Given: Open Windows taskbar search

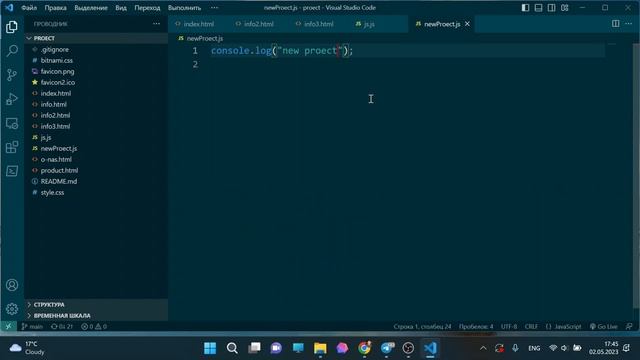Looking at the screenshot, I should tap(232, 348).
